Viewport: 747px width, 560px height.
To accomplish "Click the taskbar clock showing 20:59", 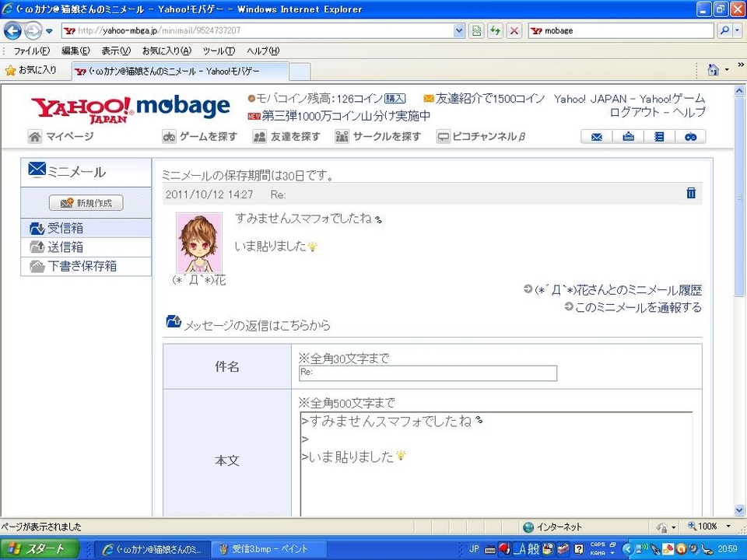I will click(x=728, y=549).
